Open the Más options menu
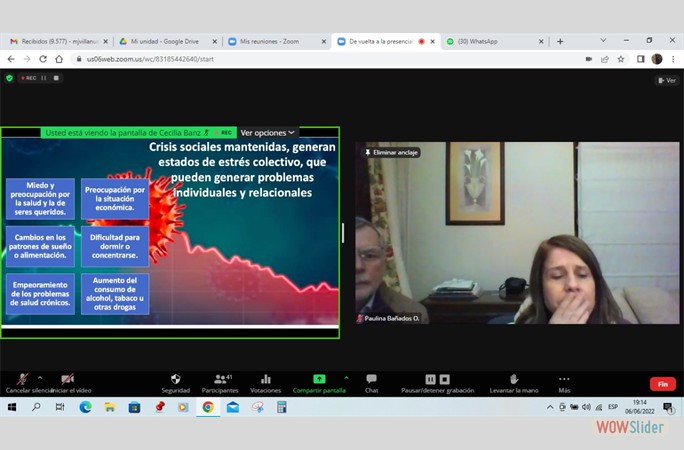The width and height of the screenshot is (684, 450). [564, 380]
